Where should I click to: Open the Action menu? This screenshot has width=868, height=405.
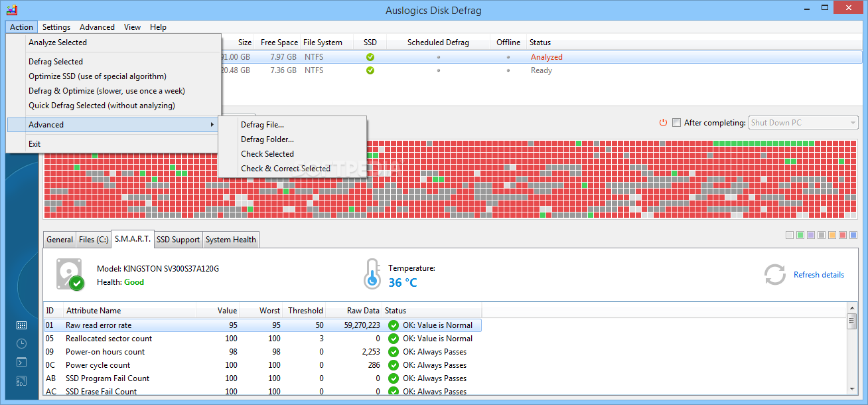pos(21,27)
